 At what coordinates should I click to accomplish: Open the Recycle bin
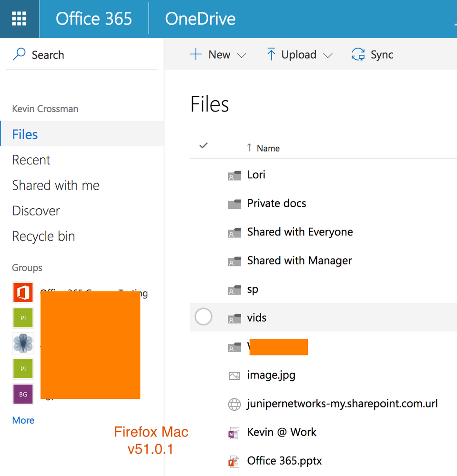43,236
